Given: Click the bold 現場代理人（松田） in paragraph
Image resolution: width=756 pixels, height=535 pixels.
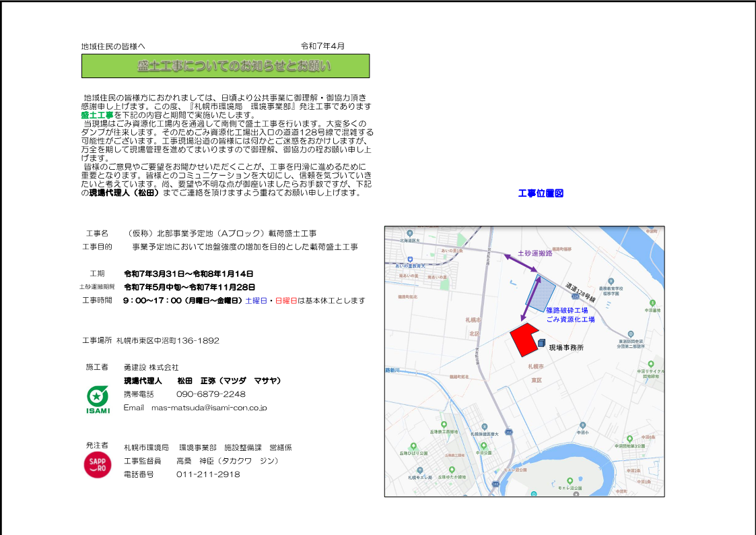Looking at the screenshot, I should pyautogui.click(x=125, y=193).
